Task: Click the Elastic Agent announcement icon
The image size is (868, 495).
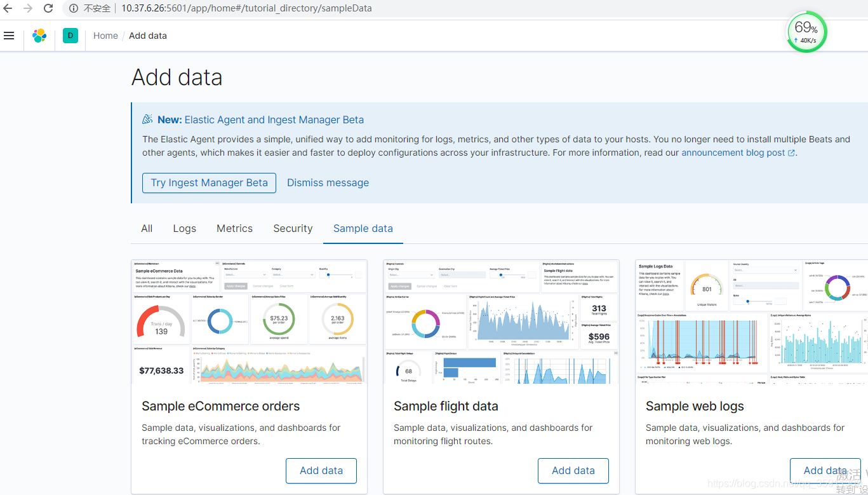Action: (x=147, y=119)
